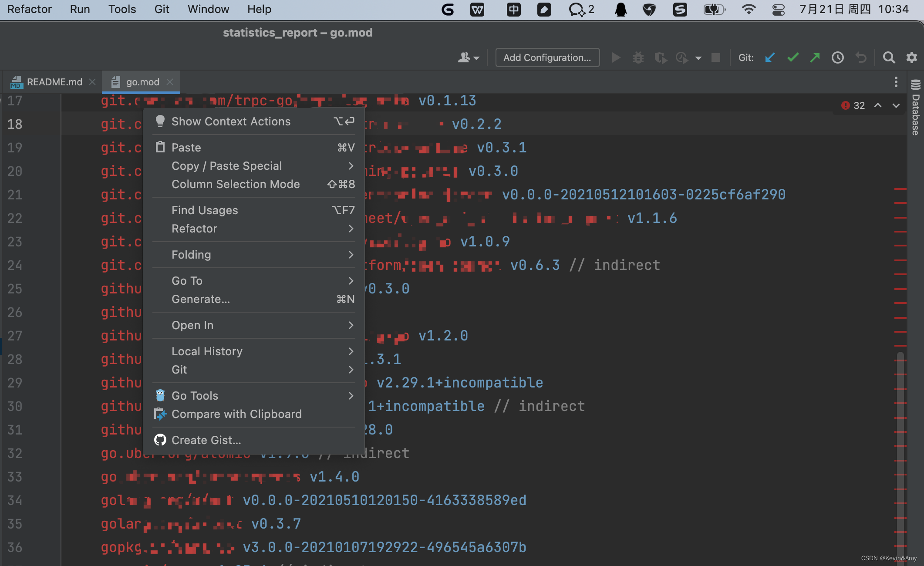The image size is (924, 566).
Task: Jump to next error with the down chevron
Action: [x=896, y=106]
